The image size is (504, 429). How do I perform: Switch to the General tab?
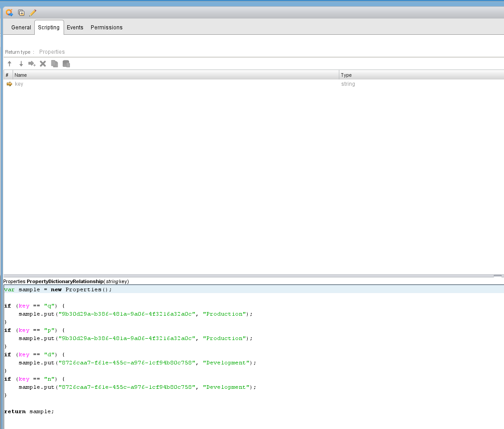click(x=21, y=27)
